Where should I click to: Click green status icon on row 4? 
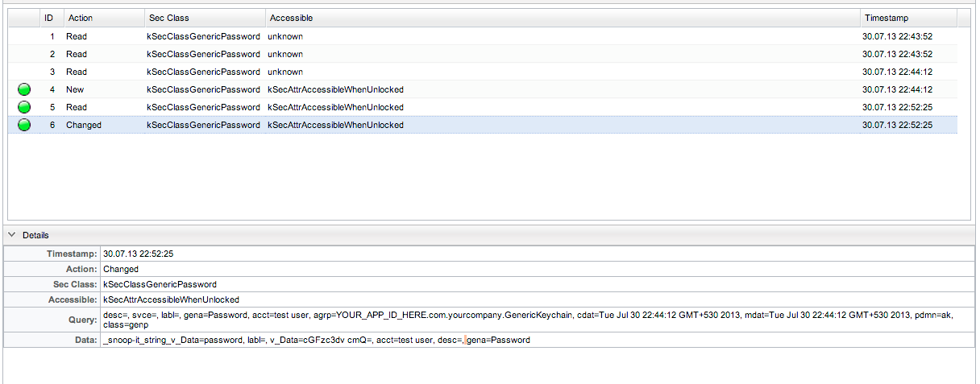pyautogui.click(x=24, y=89)
